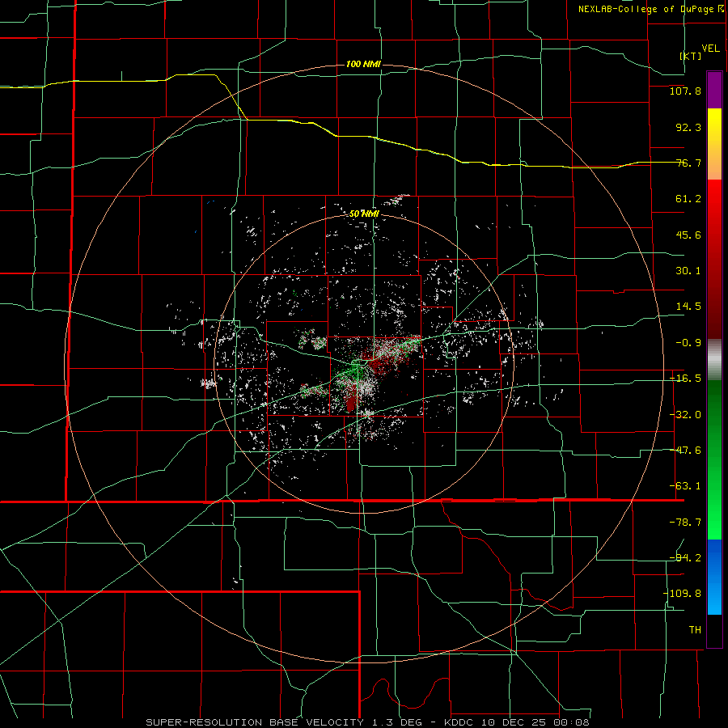Image resolution: width=728 pixels, height=728 pixels.
Task: Select the -16.5 scale value
Action: click(685, 379)
